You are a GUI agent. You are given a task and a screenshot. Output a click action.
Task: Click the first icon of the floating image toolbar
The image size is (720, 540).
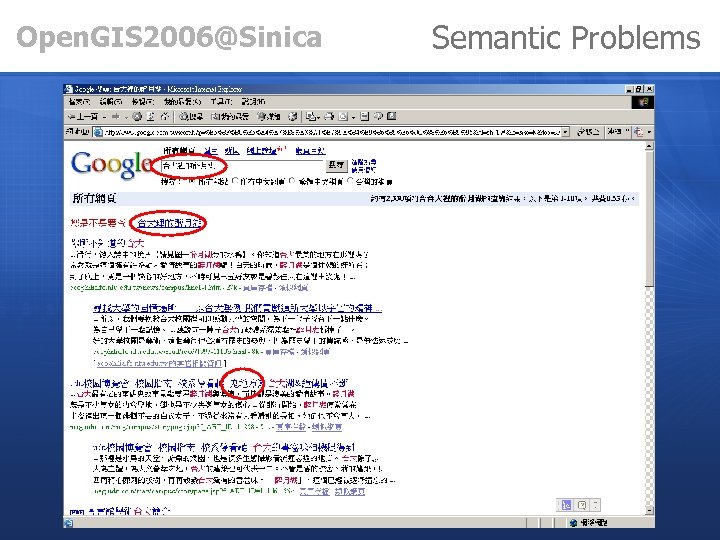click(x=566, y=505)
